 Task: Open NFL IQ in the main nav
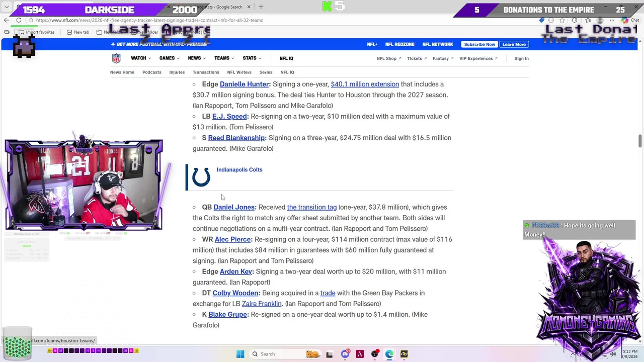click(286, 58)
